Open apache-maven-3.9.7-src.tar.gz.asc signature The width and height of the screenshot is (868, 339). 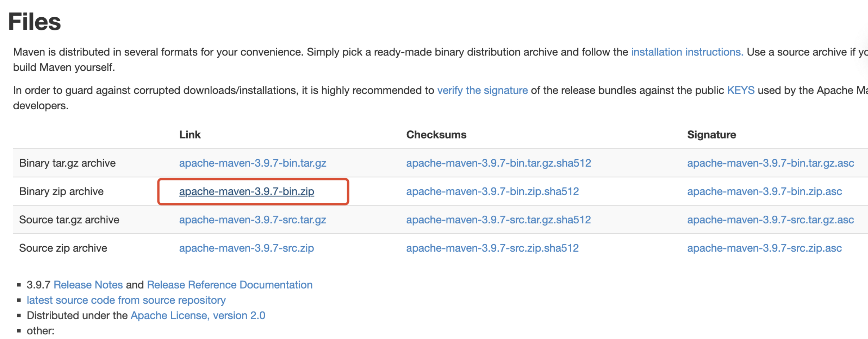click(771, 220)
